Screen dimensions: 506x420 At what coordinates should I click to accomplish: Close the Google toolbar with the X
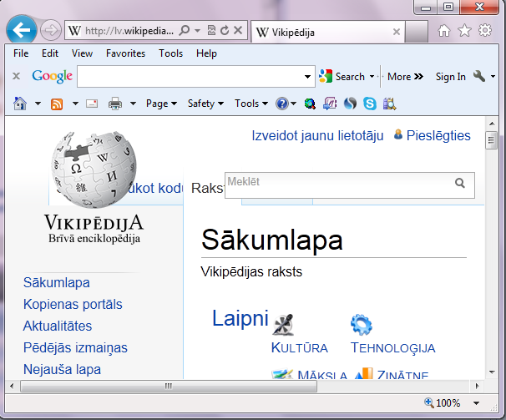click(x=16, y=76)
